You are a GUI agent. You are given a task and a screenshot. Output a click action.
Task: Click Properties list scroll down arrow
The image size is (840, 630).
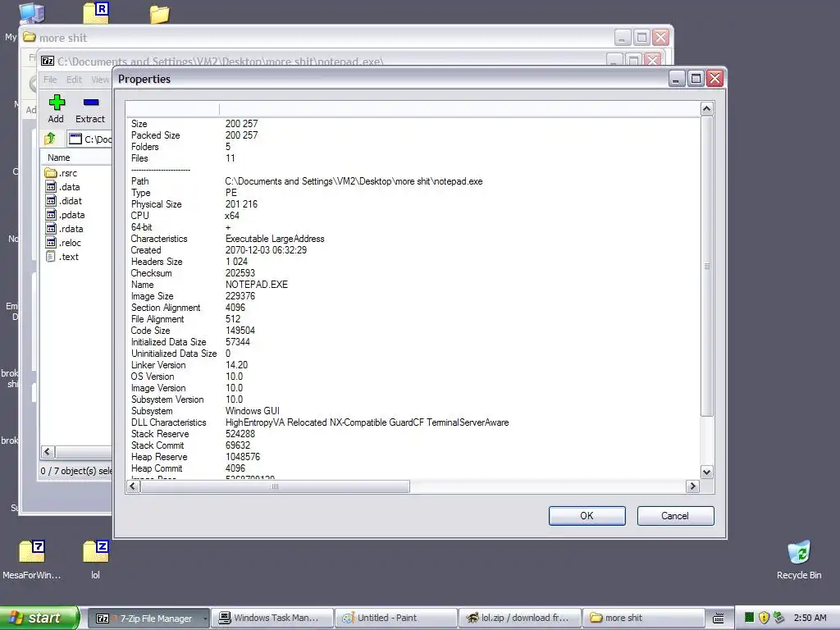(706, 472)
